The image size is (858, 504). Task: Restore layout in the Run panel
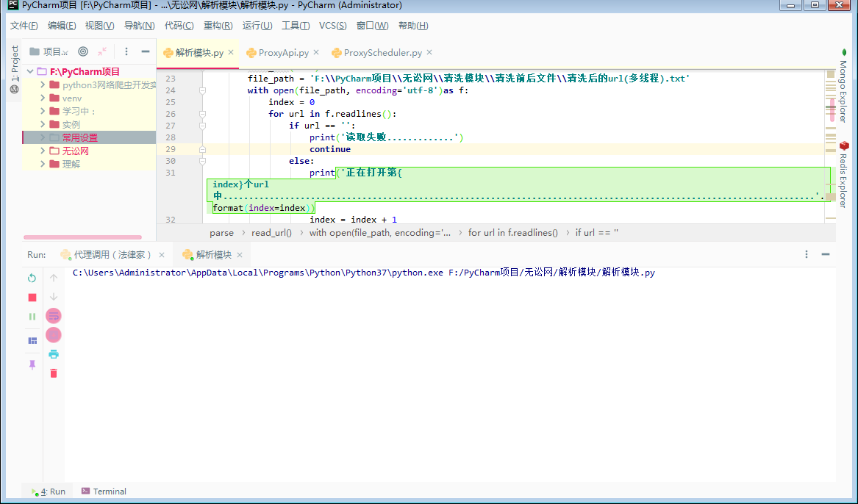[32, 341]
